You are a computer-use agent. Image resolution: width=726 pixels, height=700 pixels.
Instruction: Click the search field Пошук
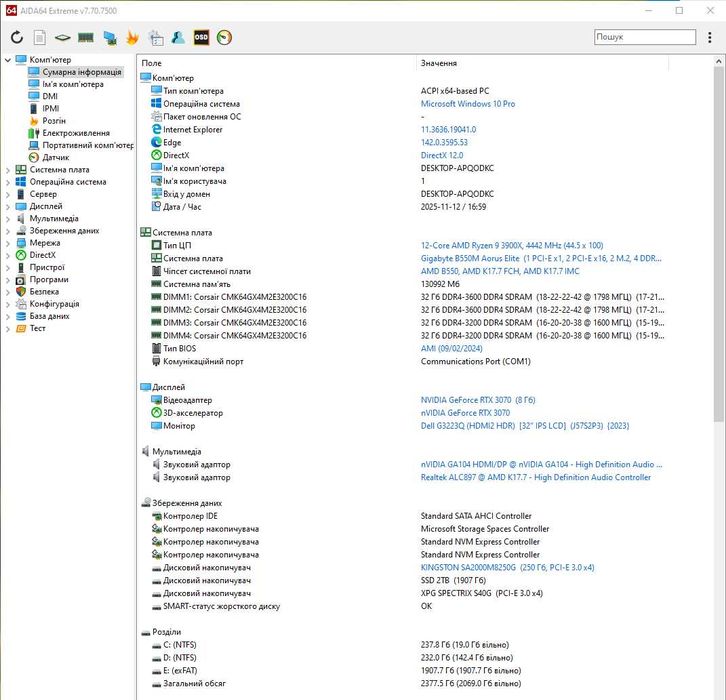tap(645, 37)
